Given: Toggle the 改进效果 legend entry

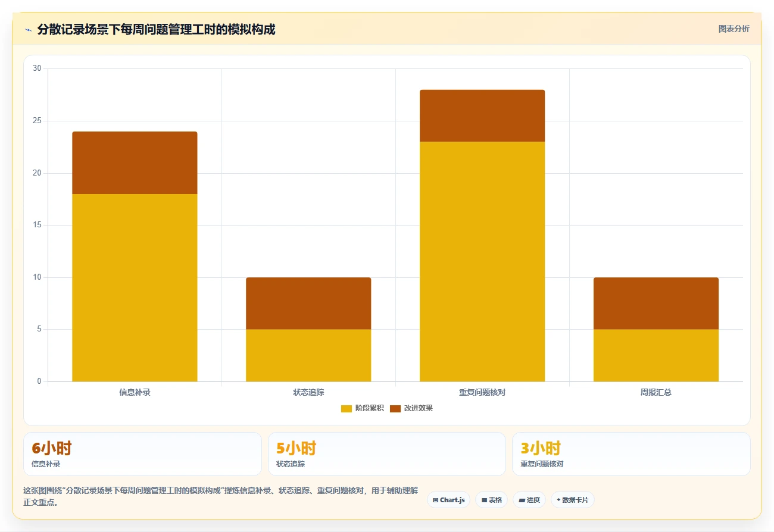Looking at the screenshot, I should [411, 408].
